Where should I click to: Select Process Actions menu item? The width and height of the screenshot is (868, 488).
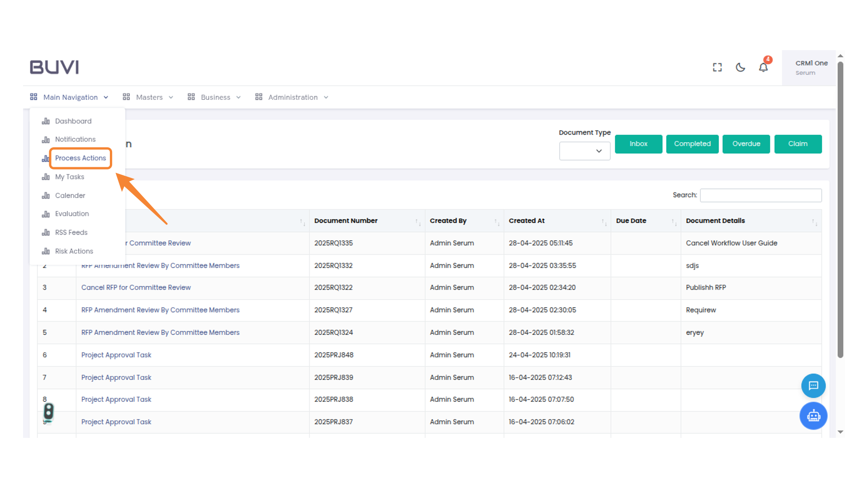[x=80, y=158]
